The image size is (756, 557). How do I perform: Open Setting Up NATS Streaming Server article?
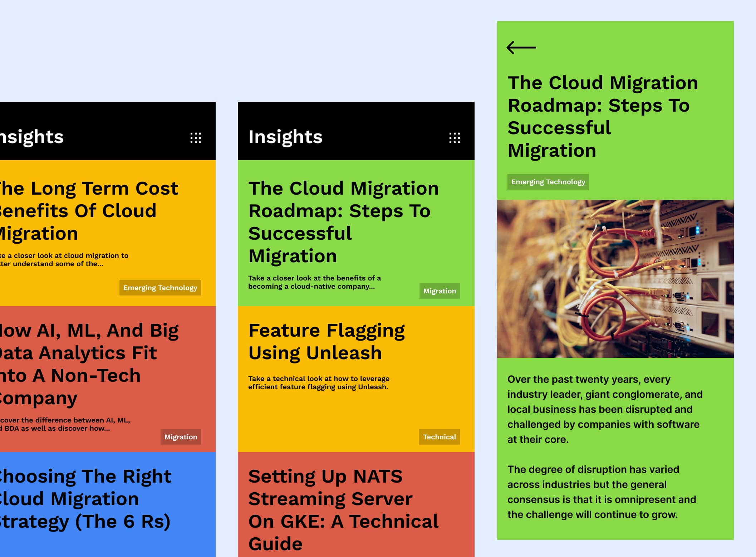click(343, 509)
